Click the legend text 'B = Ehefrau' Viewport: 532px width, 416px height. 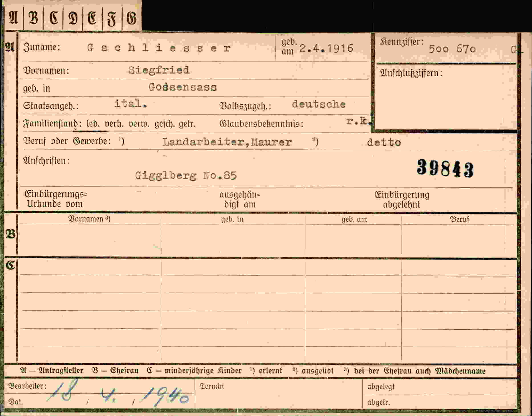[x=115, y=371]
